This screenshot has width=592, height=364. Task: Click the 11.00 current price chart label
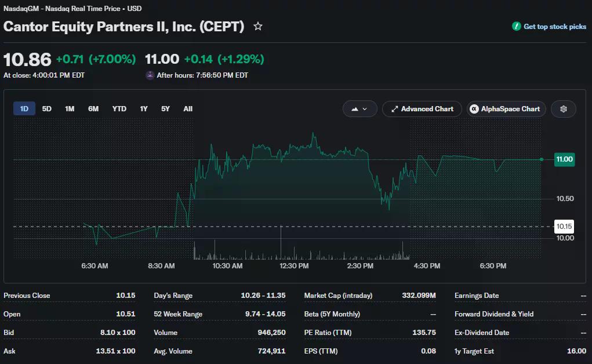[564, 159]
